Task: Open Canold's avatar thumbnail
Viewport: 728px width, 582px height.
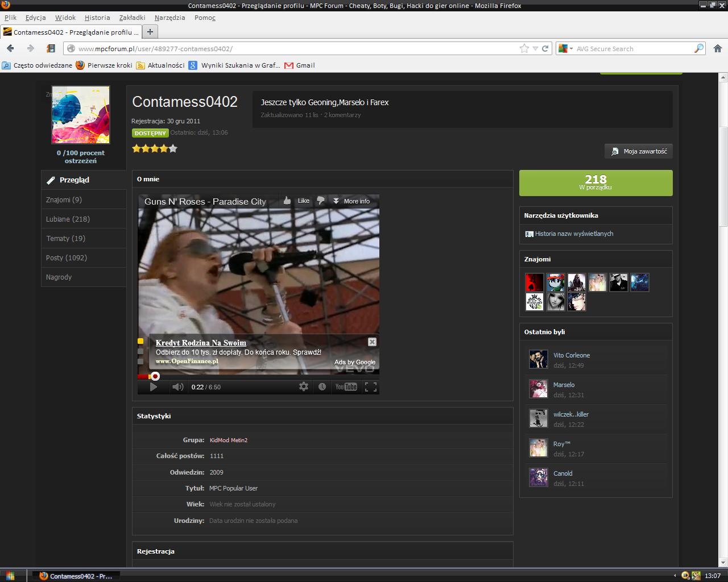Action: point(538,478)
